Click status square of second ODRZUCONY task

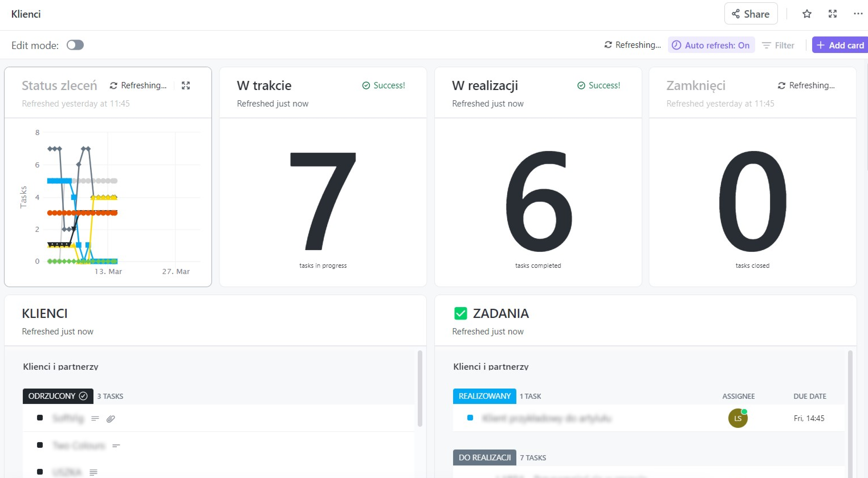(40, 445)
